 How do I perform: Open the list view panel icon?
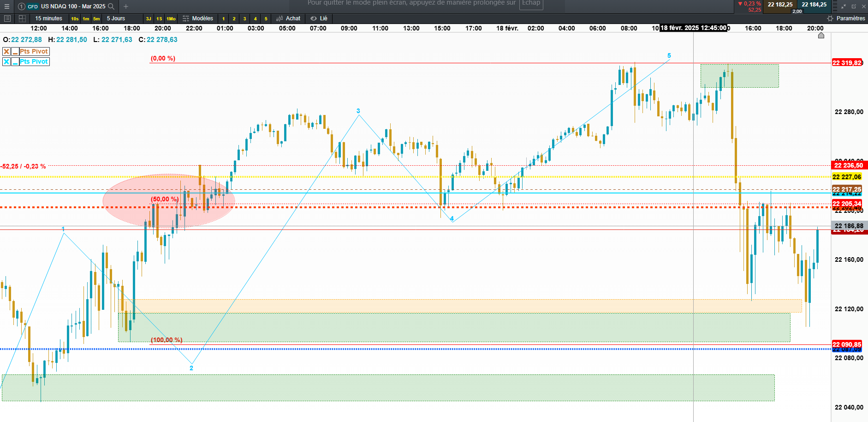7,18
